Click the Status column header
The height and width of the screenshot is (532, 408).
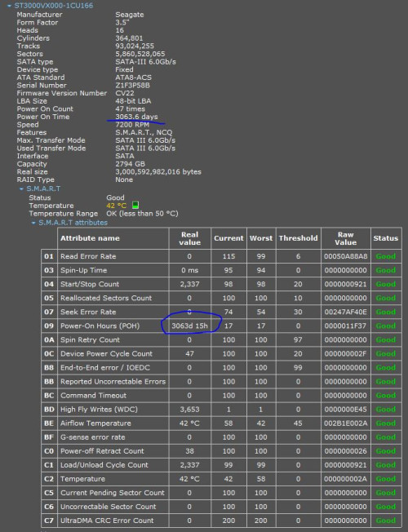pyautogui.click(x=386, y=238)
